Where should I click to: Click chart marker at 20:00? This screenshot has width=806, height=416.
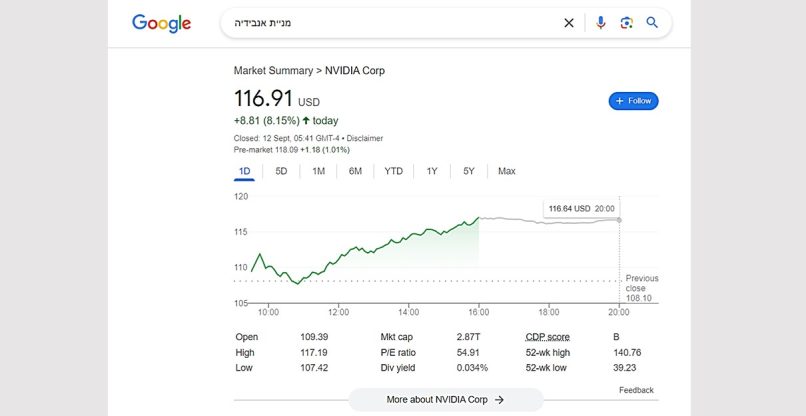click(x=620, y=220)
